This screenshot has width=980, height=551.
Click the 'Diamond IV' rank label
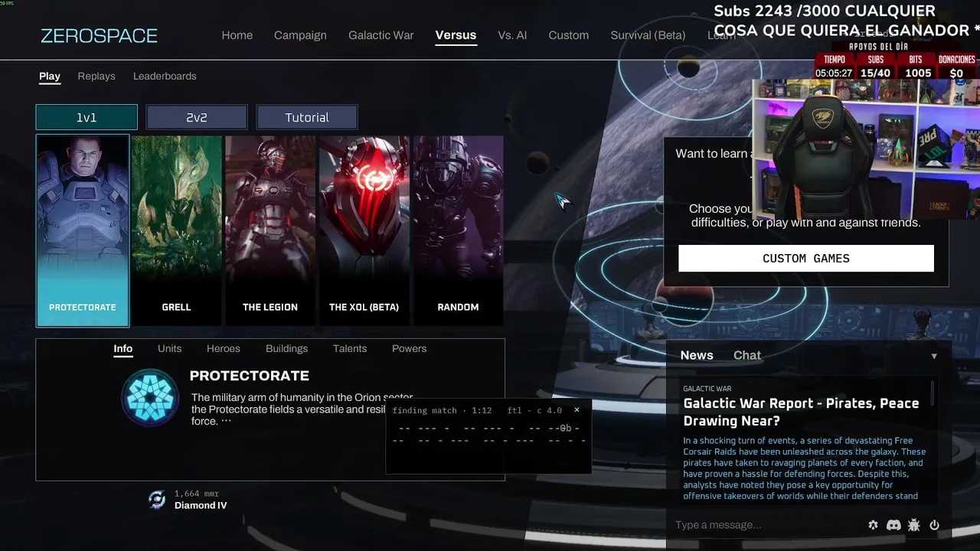[201, 505]
